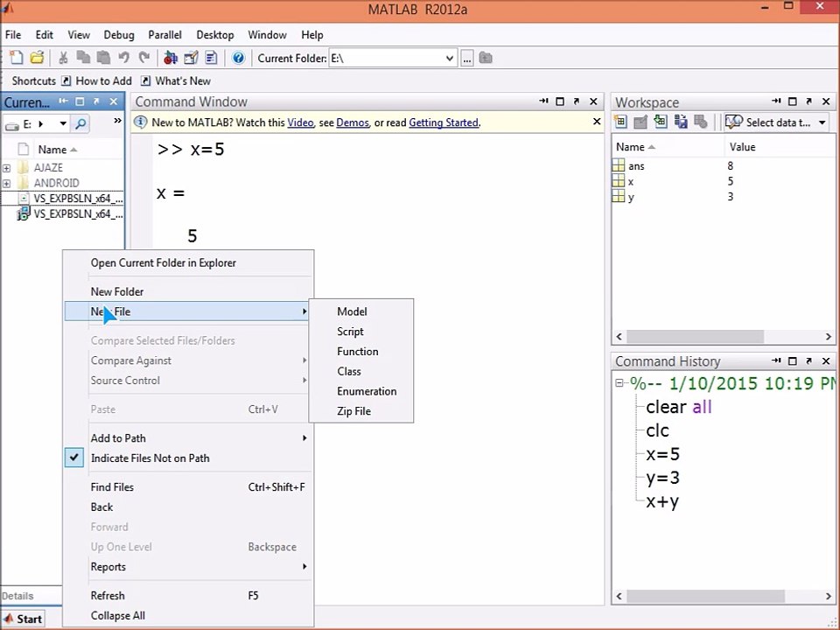The height and width of the screenshot is (630, 840).
Task: Open Help with the question mark icon
Action: [x=238, y=58]
